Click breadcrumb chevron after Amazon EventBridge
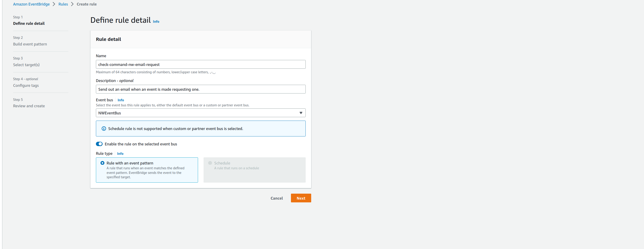644x249 pixels. 54,4
